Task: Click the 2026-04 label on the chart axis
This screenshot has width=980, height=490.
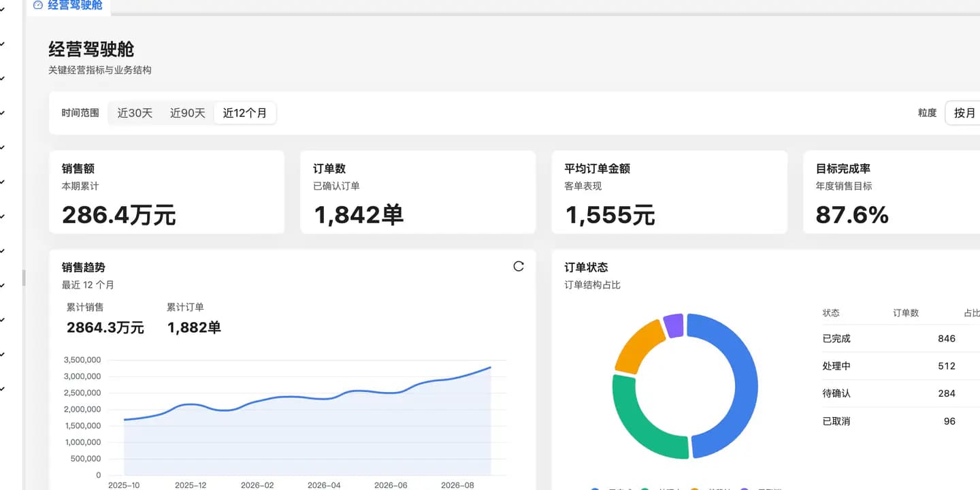Action: click(324, 485)
